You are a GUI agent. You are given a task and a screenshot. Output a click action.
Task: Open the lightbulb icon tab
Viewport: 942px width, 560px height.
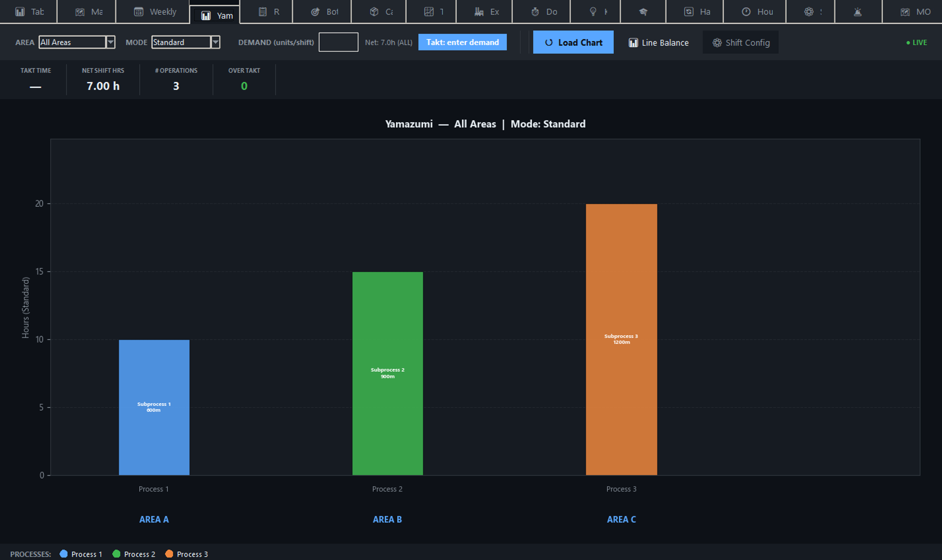[x=595, y=12]
